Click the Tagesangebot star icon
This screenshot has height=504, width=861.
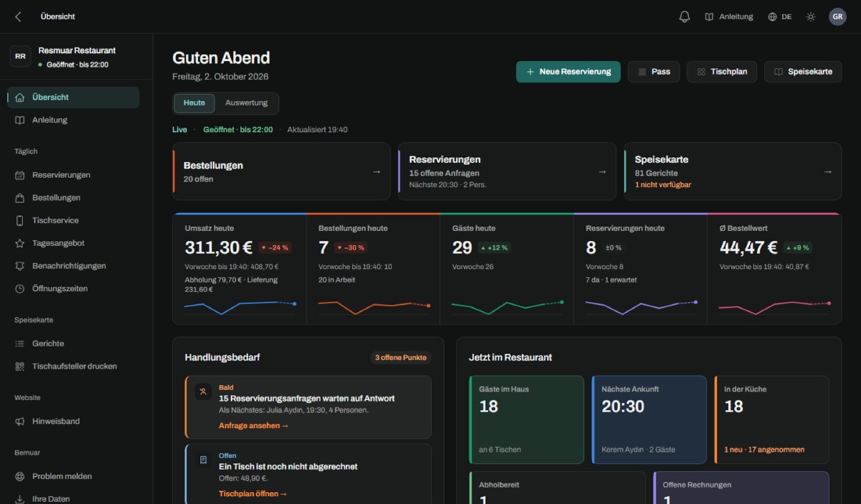(x=19, y=244)
